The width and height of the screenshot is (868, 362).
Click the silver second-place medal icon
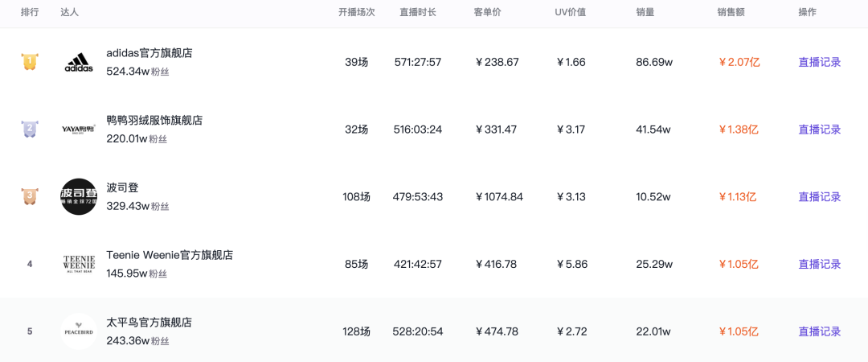point(30,129)
